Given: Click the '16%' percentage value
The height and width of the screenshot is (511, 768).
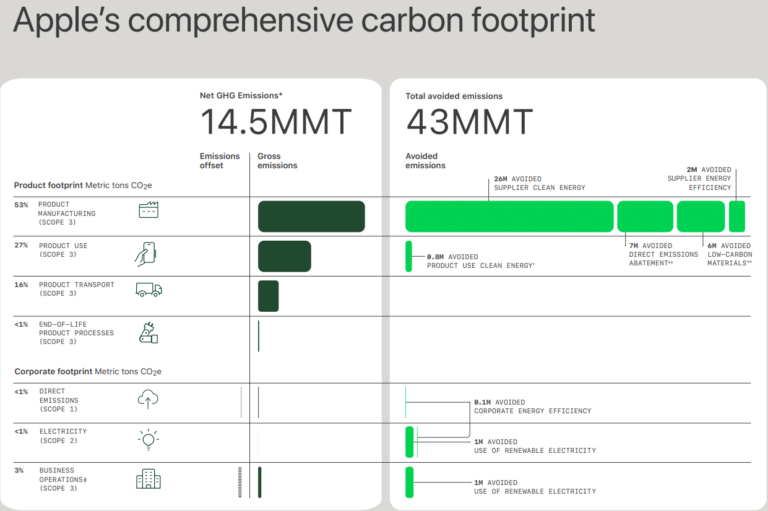Looking at the screenshot, I should 21,285.
